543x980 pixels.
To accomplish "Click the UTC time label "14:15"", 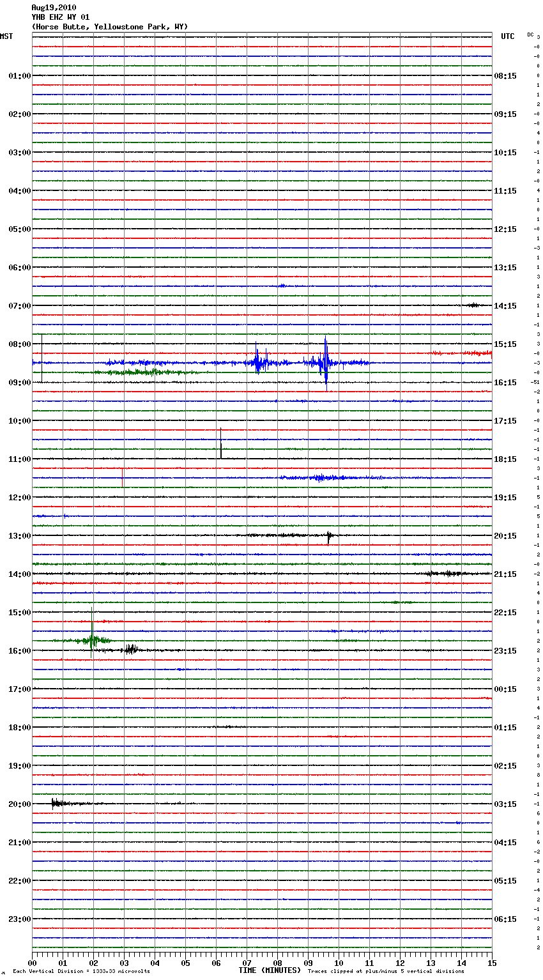I will pyautogui.click(x=505, y=306).
